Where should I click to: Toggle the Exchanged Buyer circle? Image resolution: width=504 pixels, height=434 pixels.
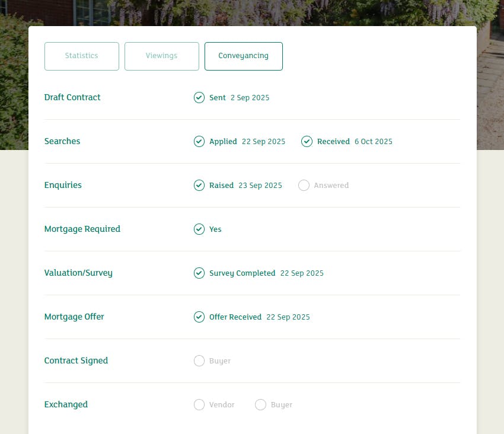tap(260, 405)
